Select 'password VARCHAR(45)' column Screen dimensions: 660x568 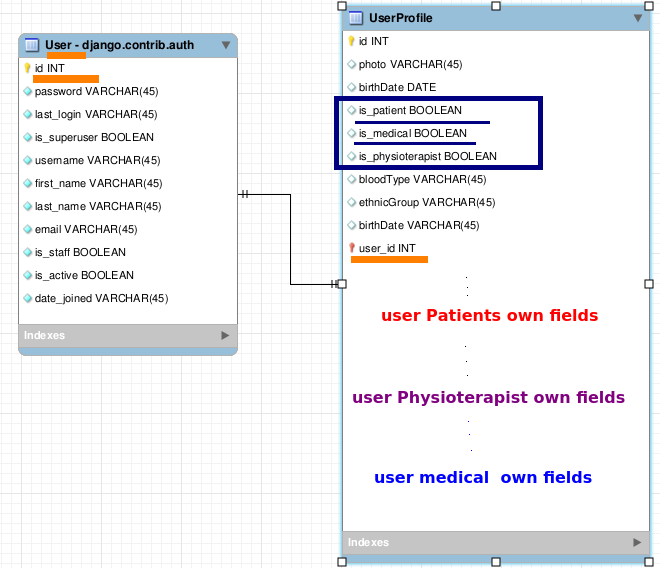tap(96, 91)
